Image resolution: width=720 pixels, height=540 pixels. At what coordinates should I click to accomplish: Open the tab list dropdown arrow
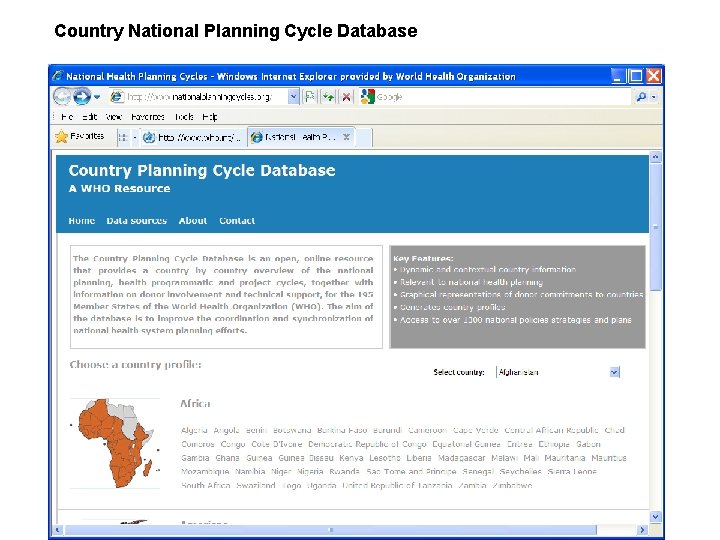click(135, 137)
